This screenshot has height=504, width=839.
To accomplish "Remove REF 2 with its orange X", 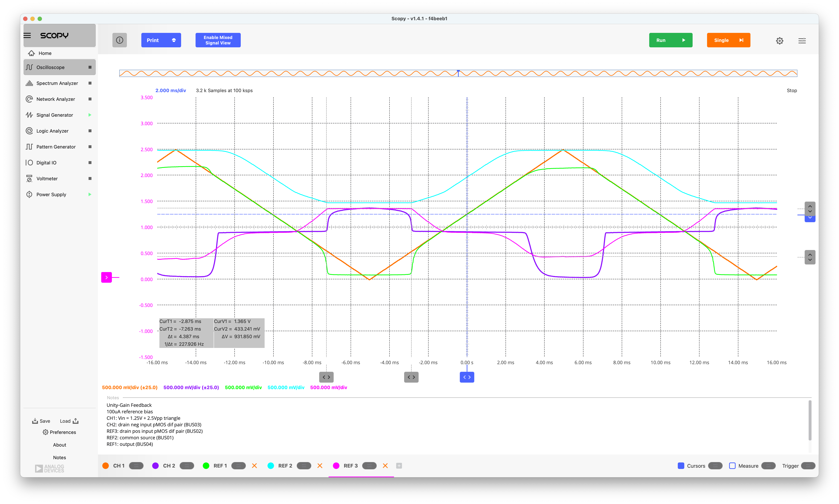I will tap(320, 466).
